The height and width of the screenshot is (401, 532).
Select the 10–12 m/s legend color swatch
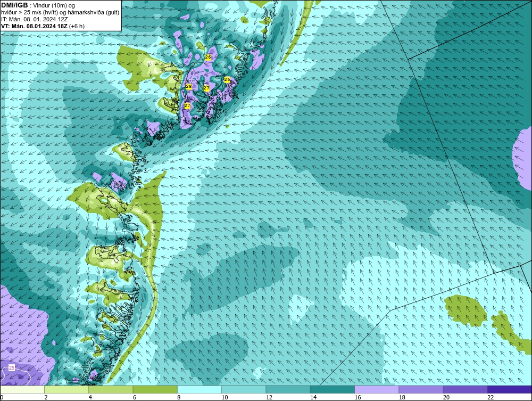tap(244, 389)
